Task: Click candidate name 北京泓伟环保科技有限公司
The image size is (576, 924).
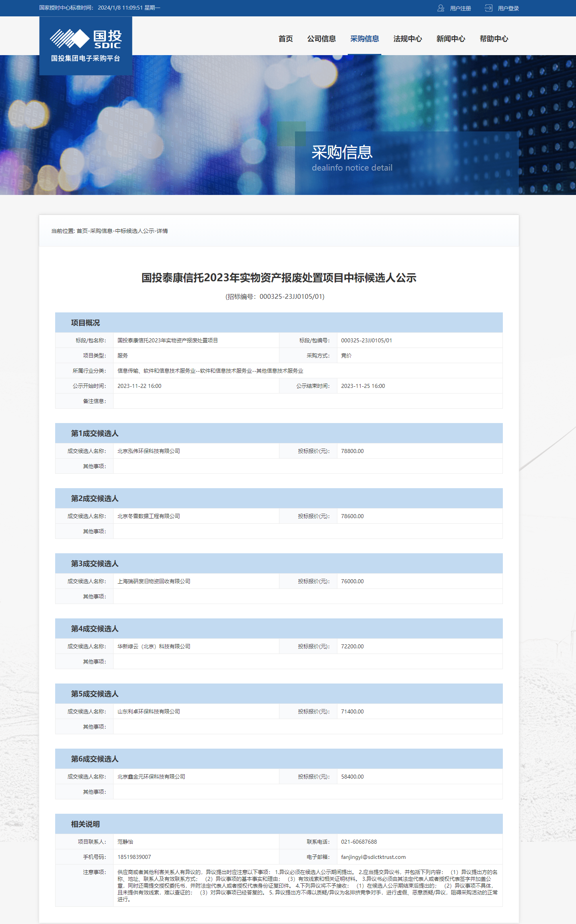Action: 148,451
